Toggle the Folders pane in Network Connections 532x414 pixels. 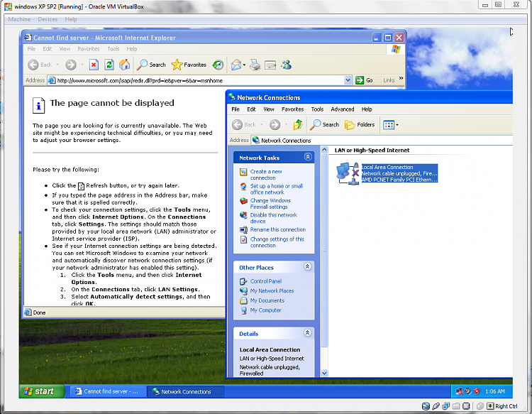pyautogui.click(x=360, y=125)
